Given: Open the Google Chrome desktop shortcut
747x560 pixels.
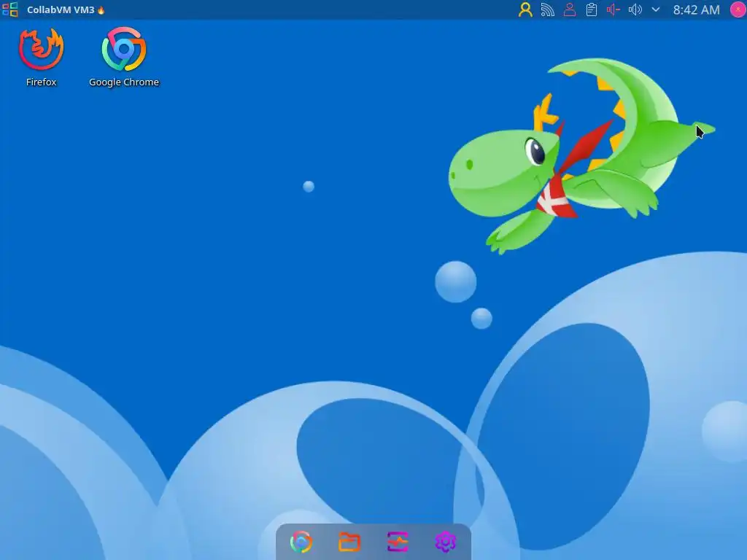Looking at the screenshot, I should [124, 57].
